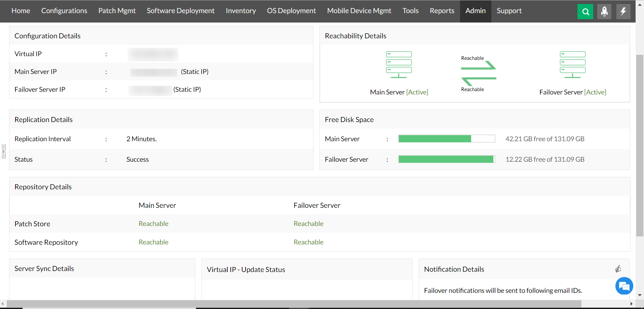Image resolution: width=644 pixels, height=309 pixels.
Task: Click the Failover Server icon graphic
Action: [x=573, y=64]
